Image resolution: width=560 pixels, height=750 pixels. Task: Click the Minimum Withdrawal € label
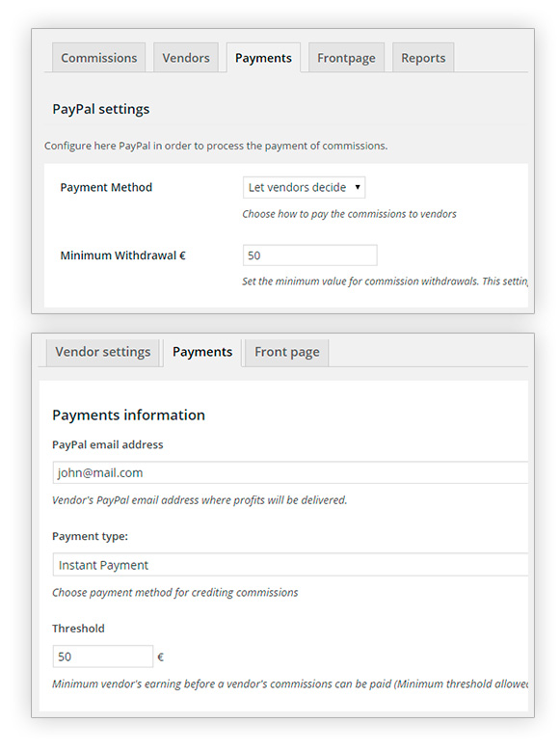coord(123,255)
